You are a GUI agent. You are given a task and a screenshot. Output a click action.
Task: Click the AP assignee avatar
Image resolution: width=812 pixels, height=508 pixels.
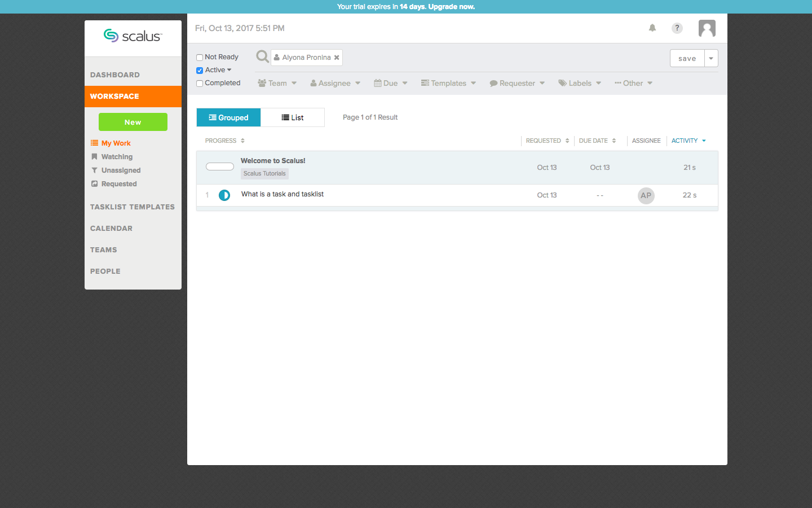pos(646,195)
